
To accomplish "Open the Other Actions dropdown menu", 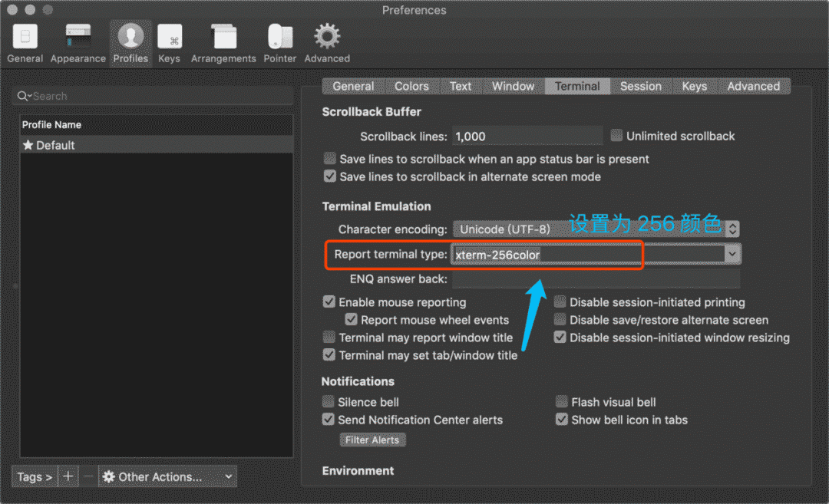I will 167,476.
